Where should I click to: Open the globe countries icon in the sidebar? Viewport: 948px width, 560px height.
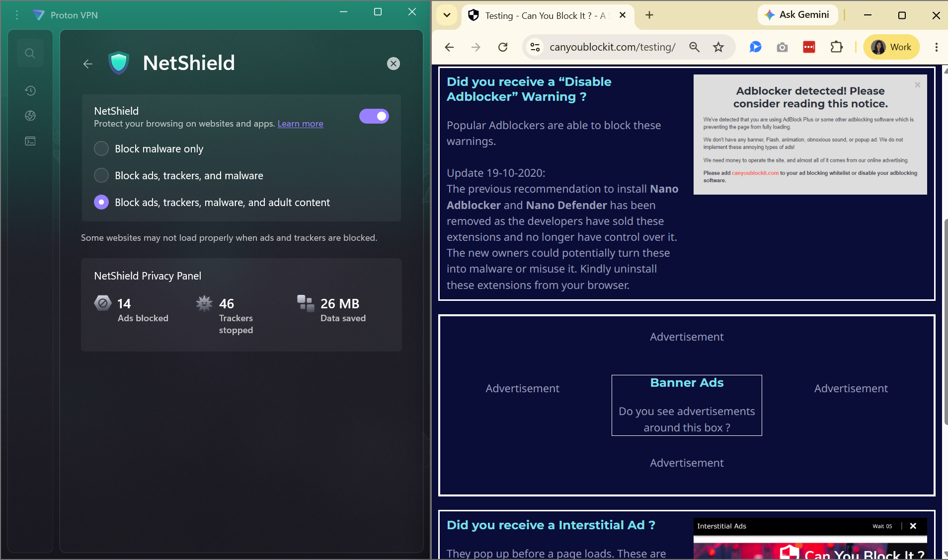pos(30,116)
